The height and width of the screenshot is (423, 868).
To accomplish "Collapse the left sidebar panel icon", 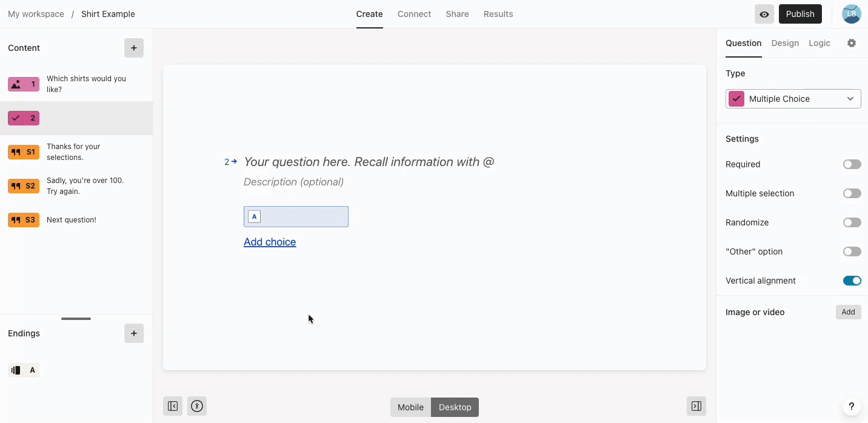I will (173, 406).
